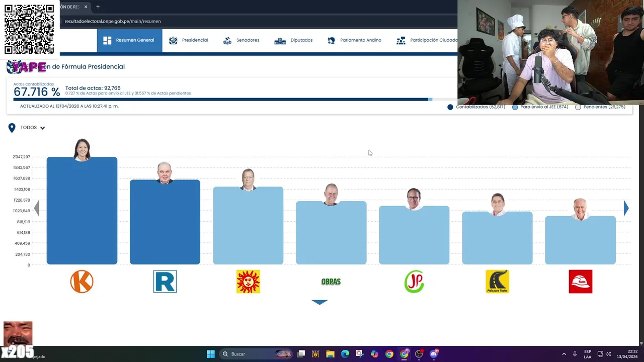
Task: Close the current browser tab
Action: click(86, 7)
